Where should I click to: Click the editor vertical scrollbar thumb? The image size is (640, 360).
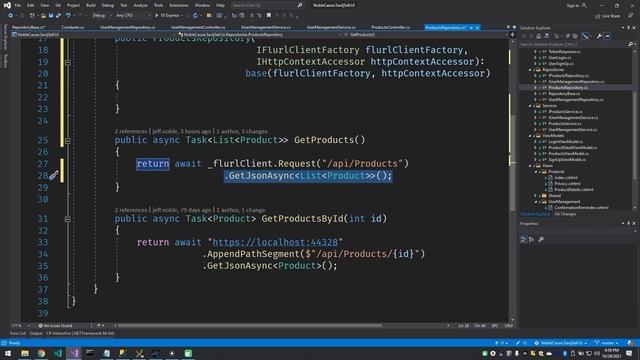pos(513,162)
